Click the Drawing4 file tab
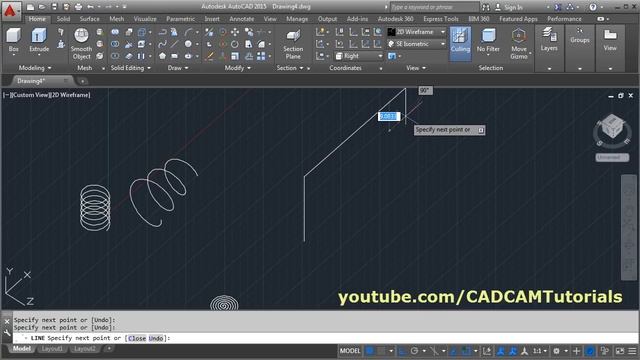This screenshot has height=360, width=640. (41, 81)
